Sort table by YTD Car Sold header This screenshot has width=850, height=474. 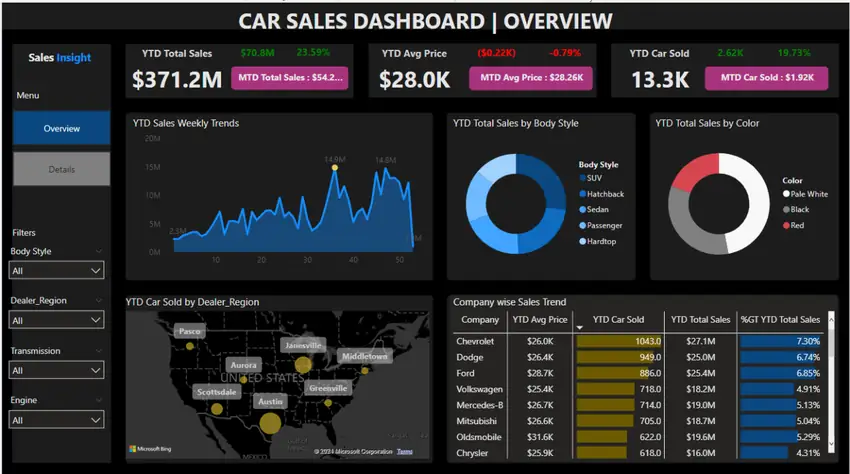click(x=618, y=319)
